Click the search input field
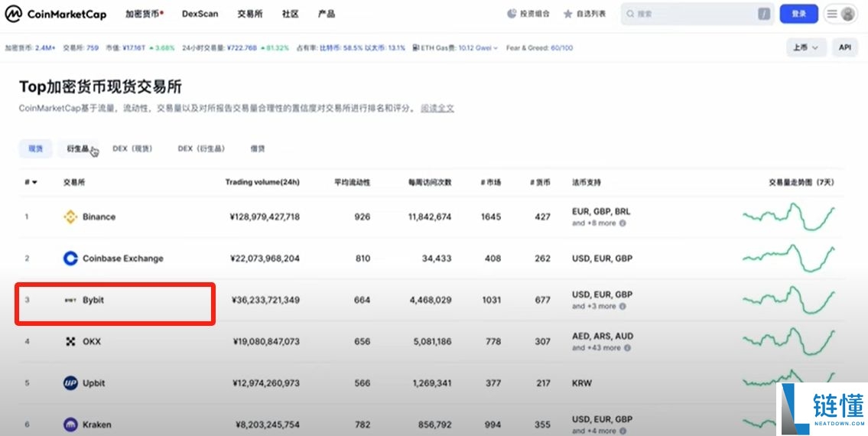This screenshot has width=868, height=436. pyautogui.click(x=697, y=14)
